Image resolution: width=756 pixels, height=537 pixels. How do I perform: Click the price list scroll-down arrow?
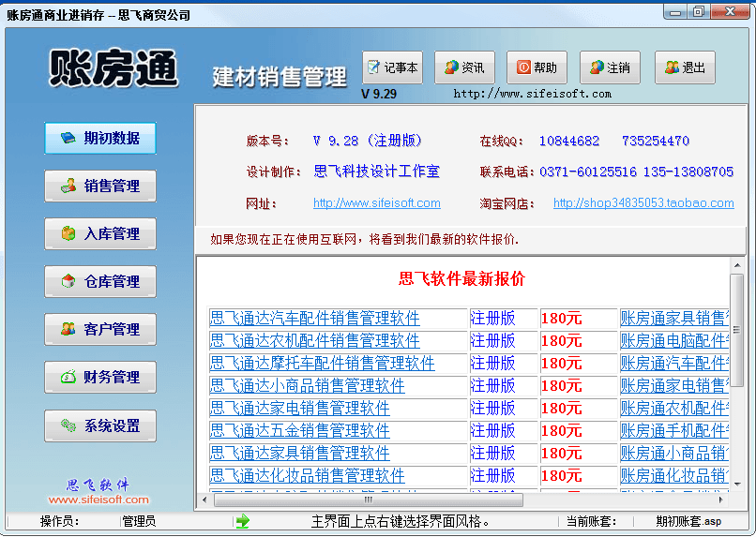click(736, 485)
